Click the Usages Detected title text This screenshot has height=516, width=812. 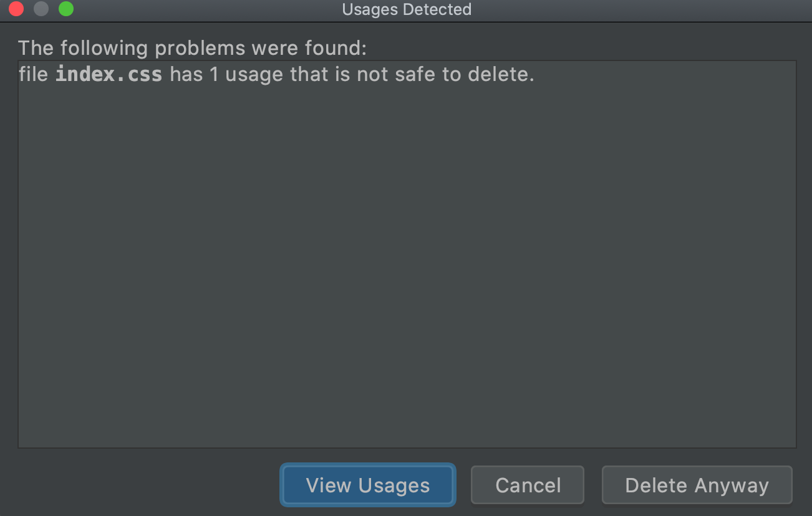[x=407, y=9]
